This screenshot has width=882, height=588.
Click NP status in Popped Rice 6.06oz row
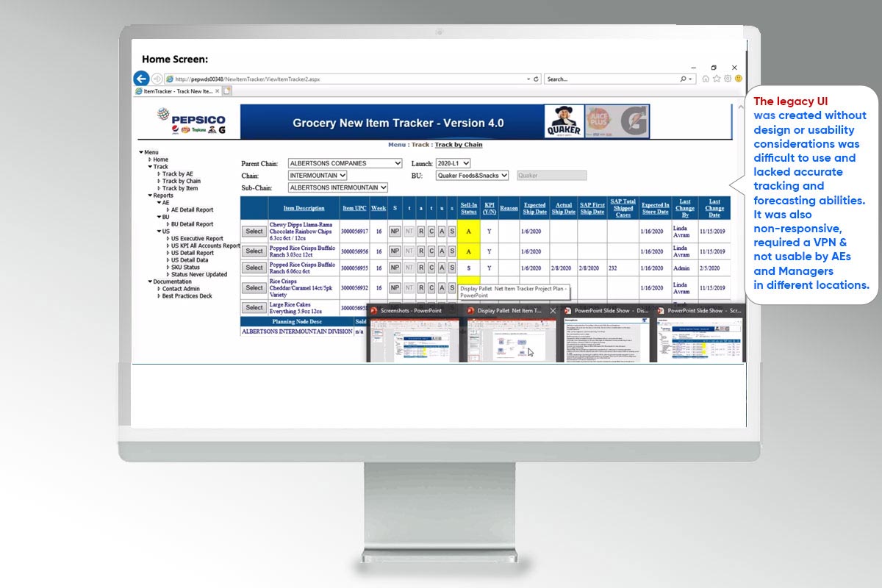[395, 268]
